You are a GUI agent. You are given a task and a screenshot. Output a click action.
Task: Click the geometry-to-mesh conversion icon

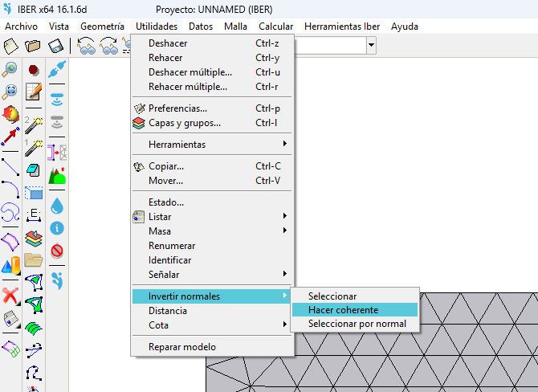(x=57, y=153)
